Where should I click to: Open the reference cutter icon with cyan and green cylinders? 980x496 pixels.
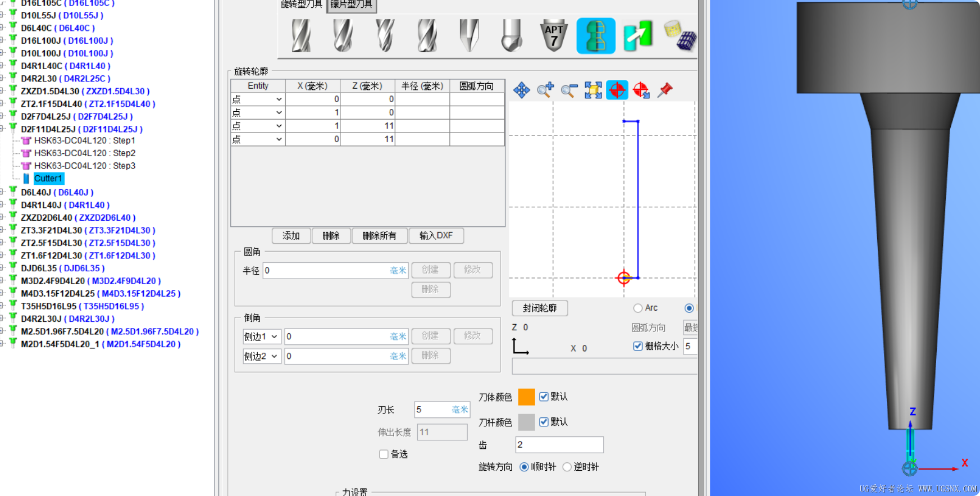638,36
